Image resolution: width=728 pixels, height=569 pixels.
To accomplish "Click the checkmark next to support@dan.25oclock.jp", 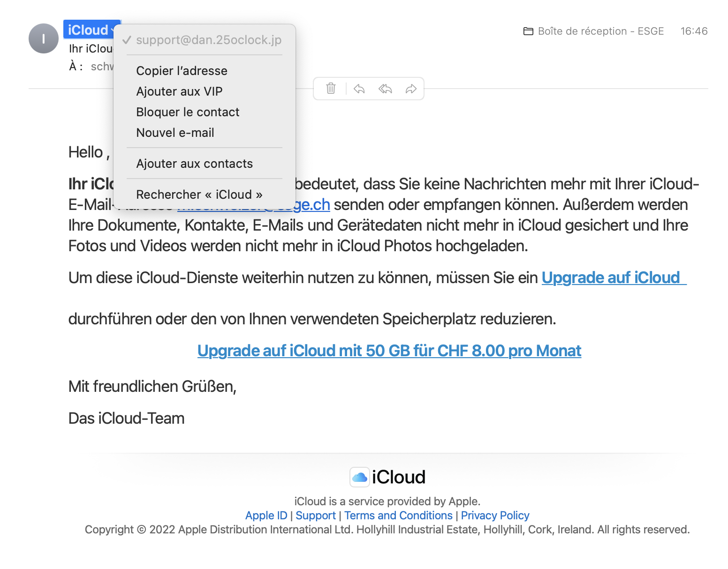I will (x=126, y=40).
